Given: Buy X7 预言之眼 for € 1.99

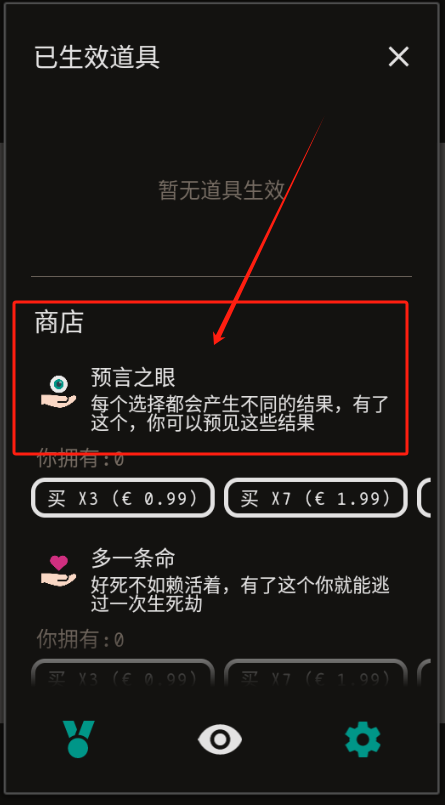Looking at the screenshot, I should tap(316, 497).
